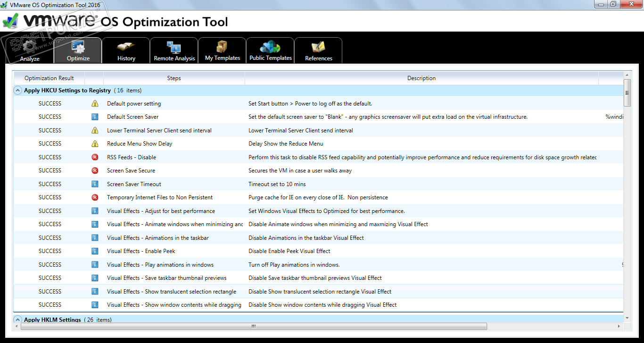Image resolution: width=644 pixels, height=343 pixels.
Task: Click SUCCESS result in Default power setting row
Action: pyautogui.click(x=50, y=104)
